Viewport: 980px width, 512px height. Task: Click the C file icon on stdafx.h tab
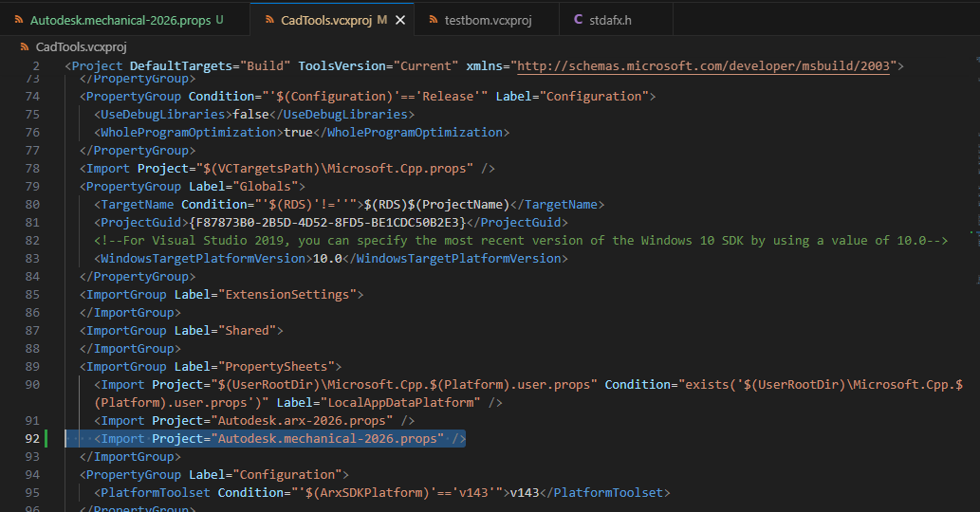click(x=580, y=19)
